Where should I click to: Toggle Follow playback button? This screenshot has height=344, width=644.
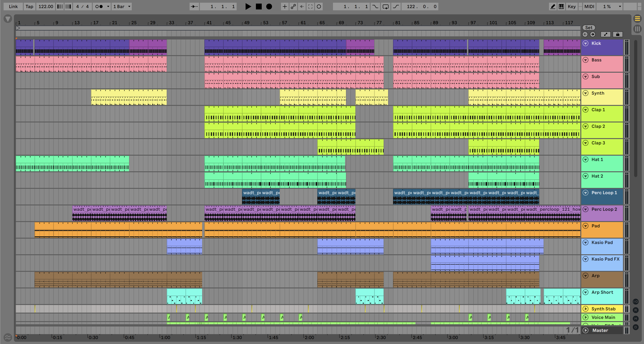click(x=194, y=7)
